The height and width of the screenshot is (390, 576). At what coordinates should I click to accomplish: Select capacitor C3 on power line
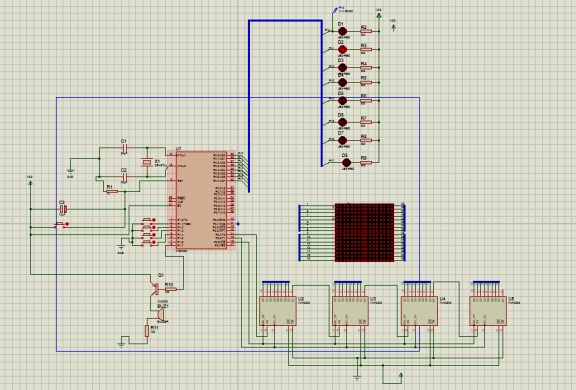coord(63,209)
